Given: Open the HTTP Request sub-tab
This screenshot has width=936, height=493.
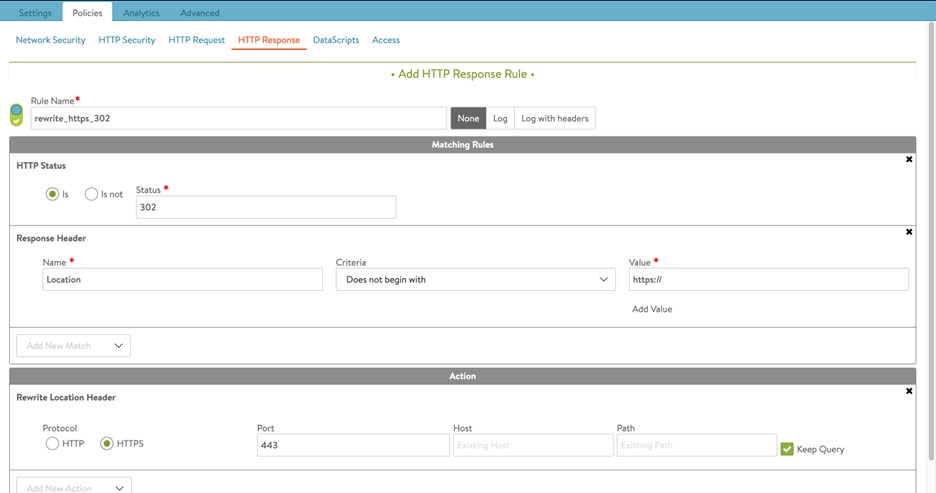Looking at the screenshot, I should point(196,40).
